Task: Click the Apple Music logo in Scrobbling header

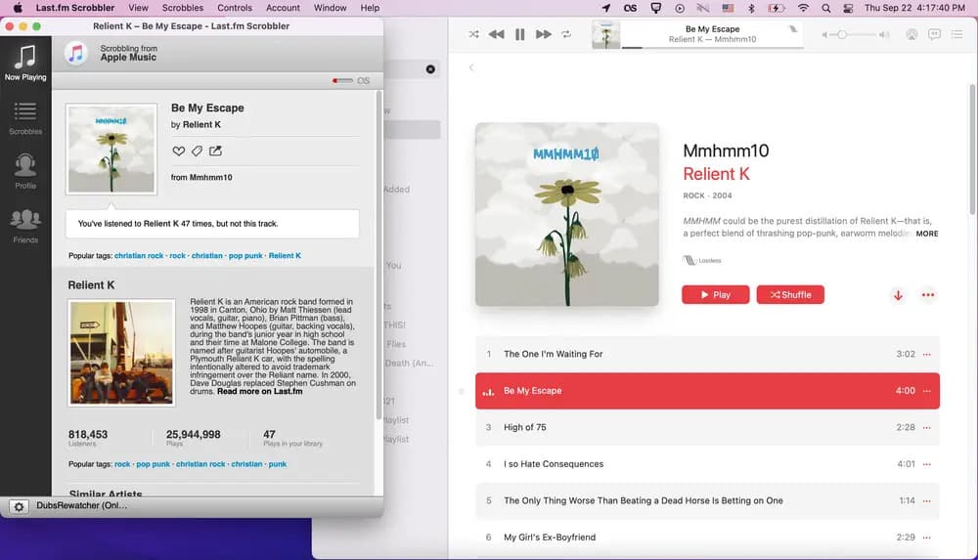Action: click(76, 53)
